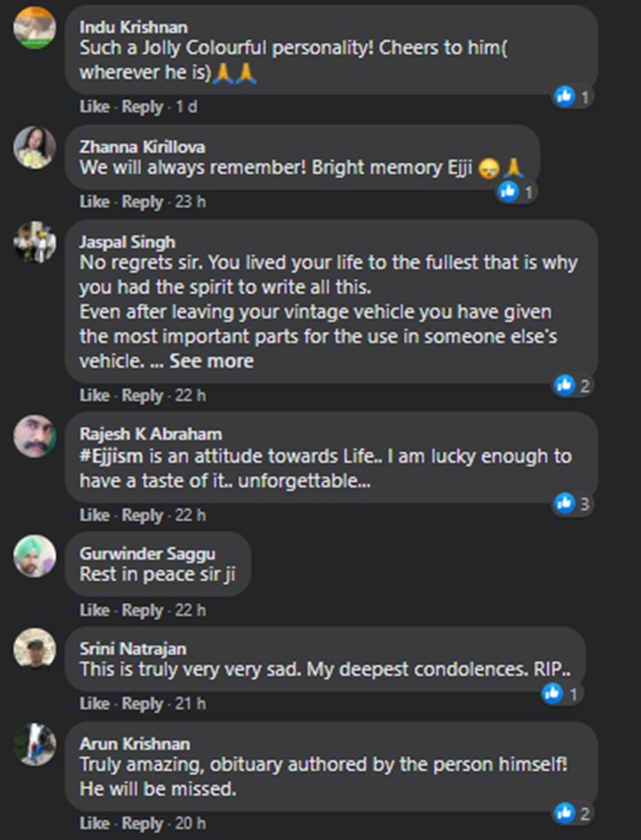Open Srini Natrajan's profile picture
This screenshot has height=840, width=641.
click(35, 650)
